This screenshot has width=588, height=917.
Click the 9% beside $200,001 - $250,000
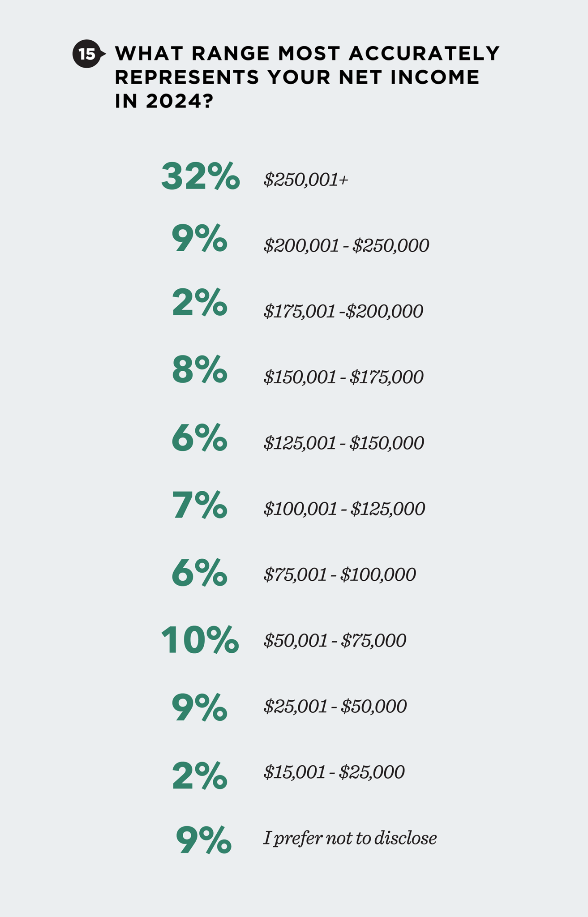[199, 239]
